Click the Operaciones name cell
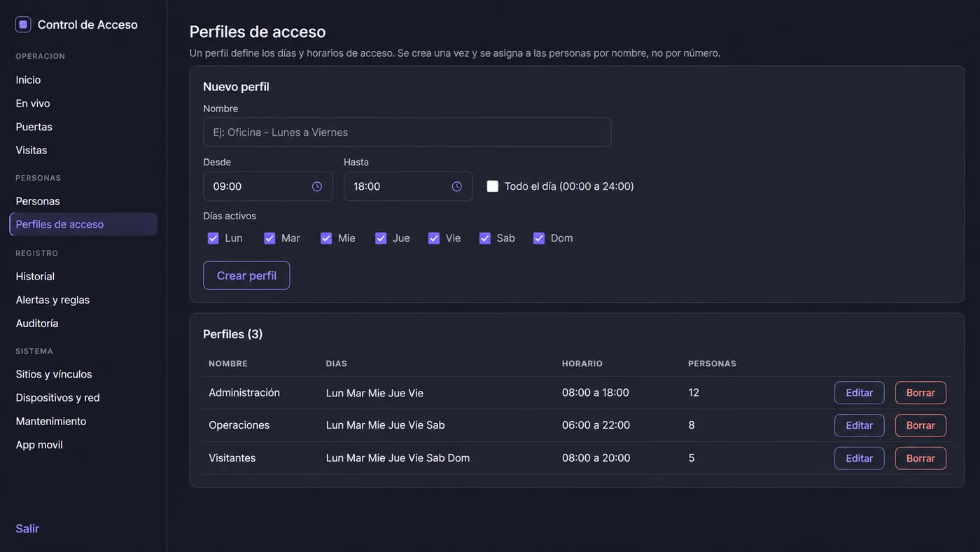The width and height of the screenshot is (980, 552). [x=239, y=425]
